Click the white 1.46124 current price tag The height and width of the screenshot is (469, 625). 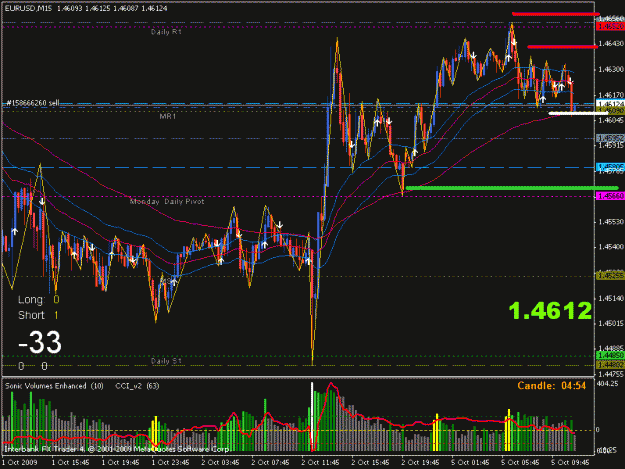tap(610, 104)
